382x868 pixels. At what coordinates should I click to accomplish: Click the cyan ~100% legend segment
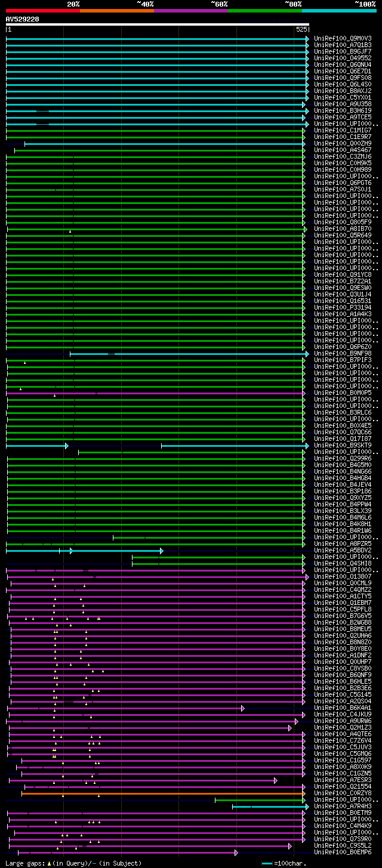(339, 10)
